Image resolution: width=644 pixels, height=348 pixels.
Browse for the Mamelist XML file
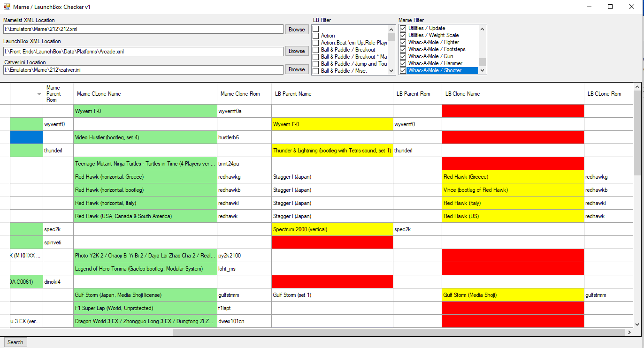(297, 29)
